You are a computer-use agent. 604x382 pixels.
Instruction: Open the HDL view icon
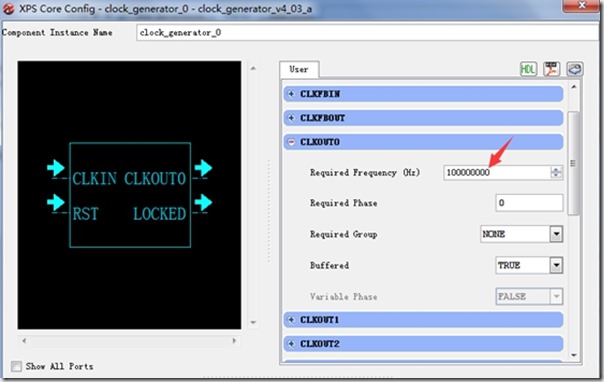point(528,69)
